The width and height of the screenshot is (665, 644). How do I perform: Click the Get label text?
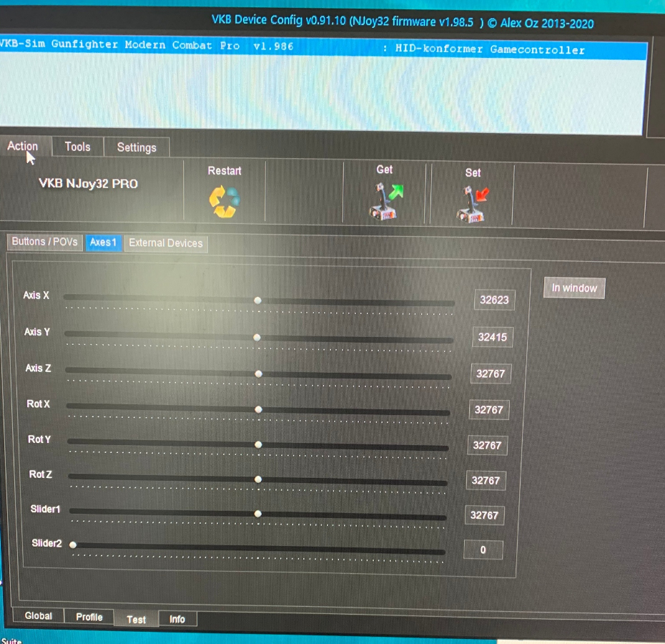(x=385, y=170)
